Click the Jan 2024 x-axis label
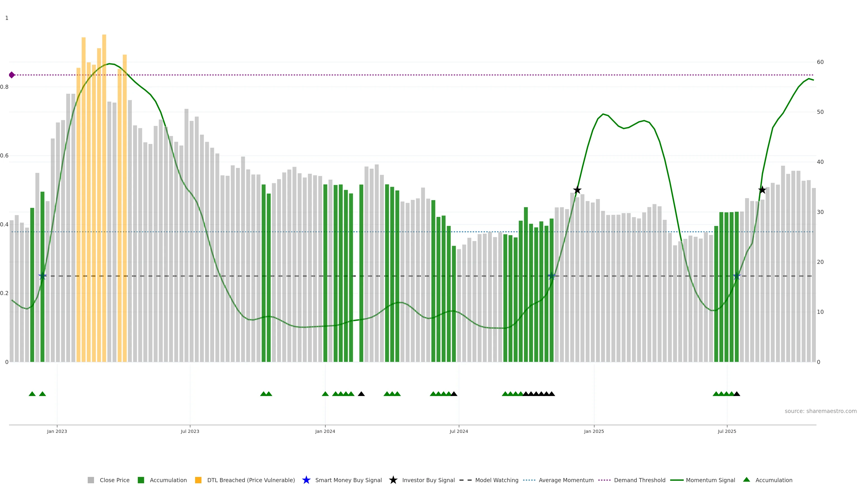The image size is (868, 488). tap(325, 431)
